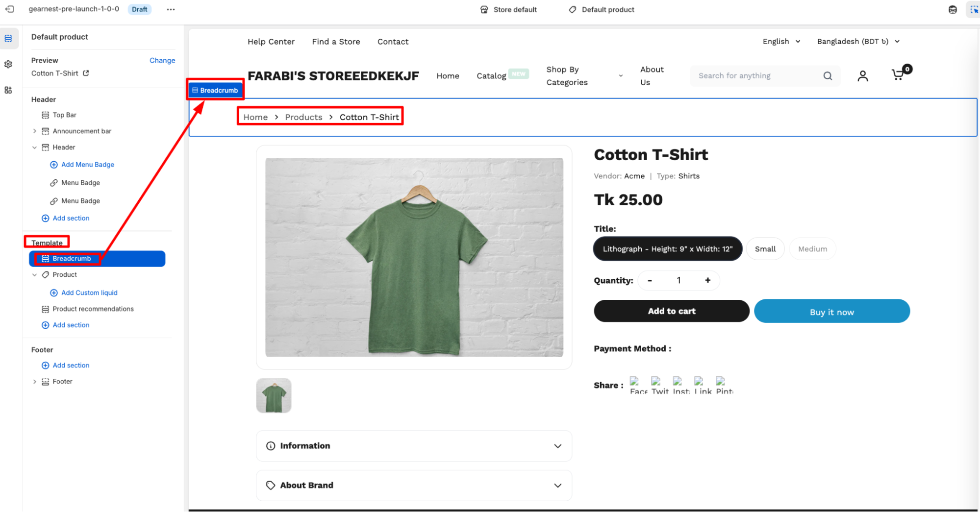
Task: Click the account profile icon
Action: click(x=862, y=75)
